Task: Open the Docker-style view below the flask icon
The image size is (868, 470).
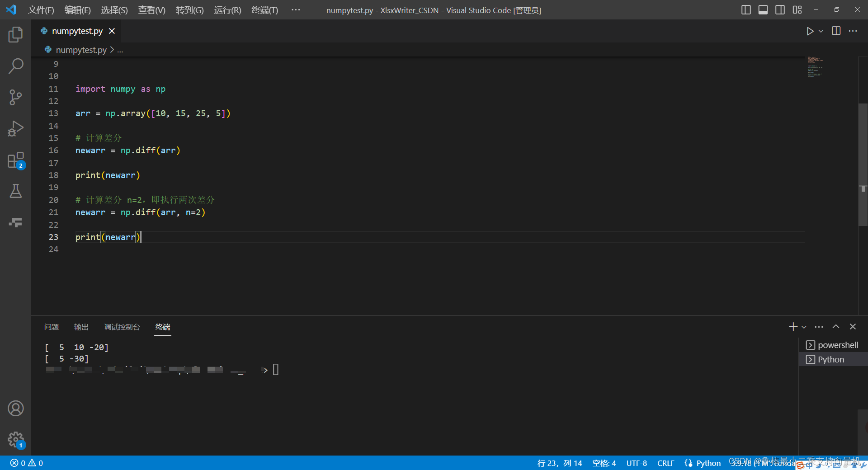Action: (15, 222)
